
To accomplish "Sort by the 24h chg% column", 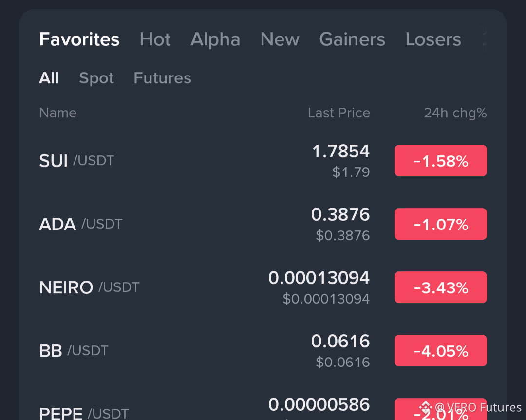I will click(455, 113).
